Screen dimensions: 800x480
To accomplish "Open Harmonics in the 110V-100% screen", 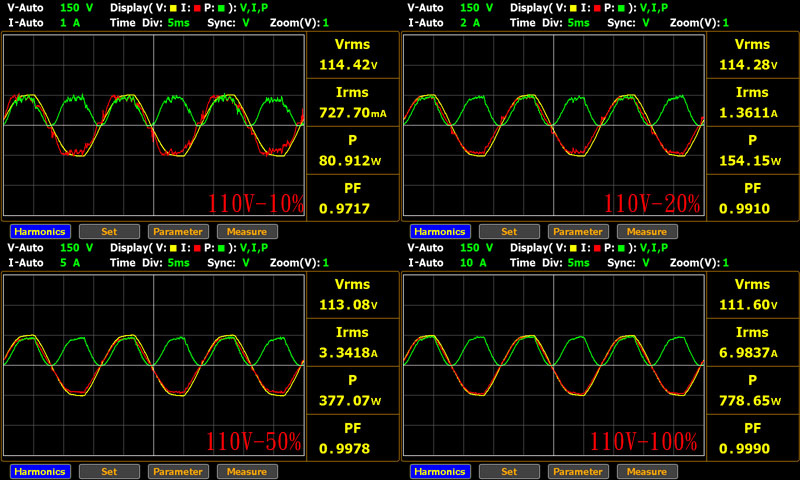I will [x=440, y=471].
